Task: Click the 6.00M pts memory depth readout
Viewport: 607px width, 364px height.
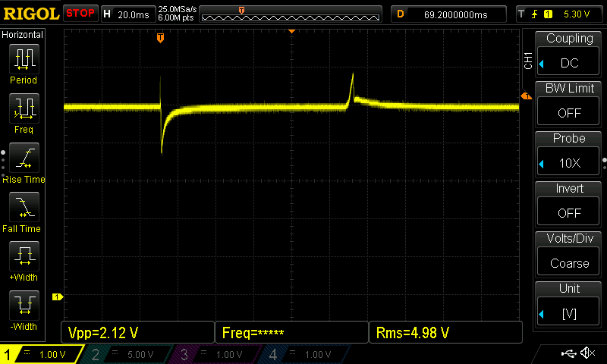Action: [x=176, y=17]
